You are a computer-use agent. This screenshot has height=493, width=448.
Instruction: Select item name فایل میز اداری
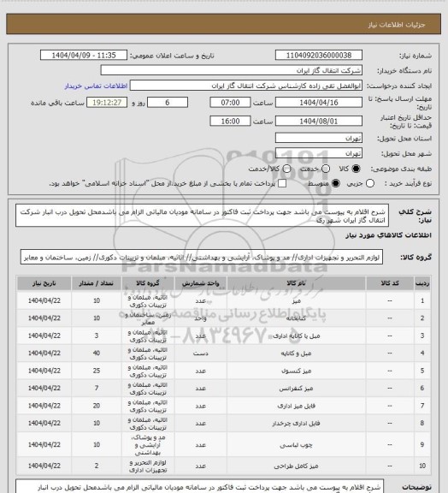tap(296, 406)
